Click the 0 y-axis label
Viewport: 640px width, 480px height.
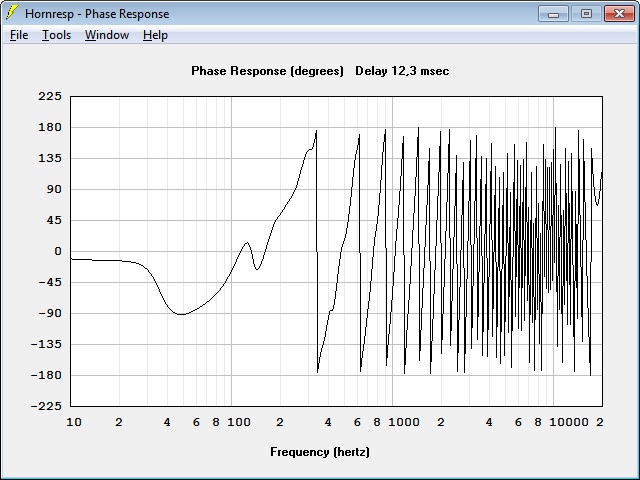(58, 251)
